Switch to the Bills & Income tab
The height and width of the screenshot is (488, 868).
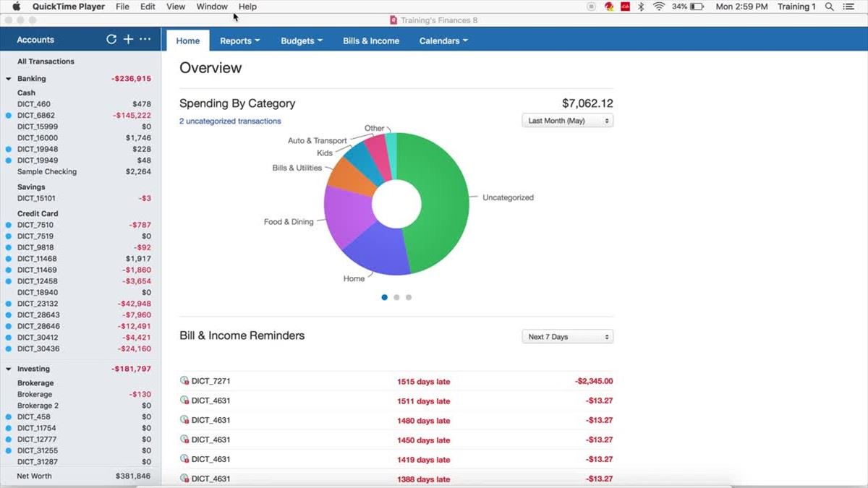pyautogui.click(x=371, y=41)
